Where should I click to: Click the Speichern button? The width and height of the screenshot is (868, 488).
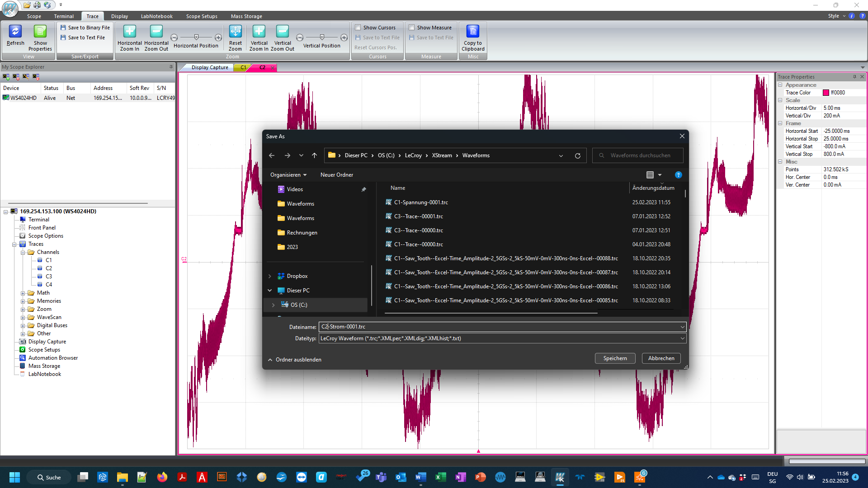coord(615,358)
